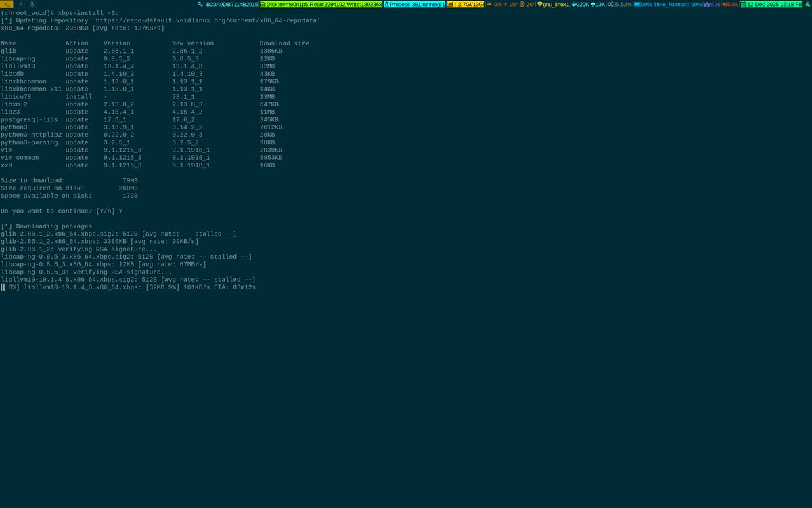
Task: Click the postgresql-libs package name
Action: [29, 119]
